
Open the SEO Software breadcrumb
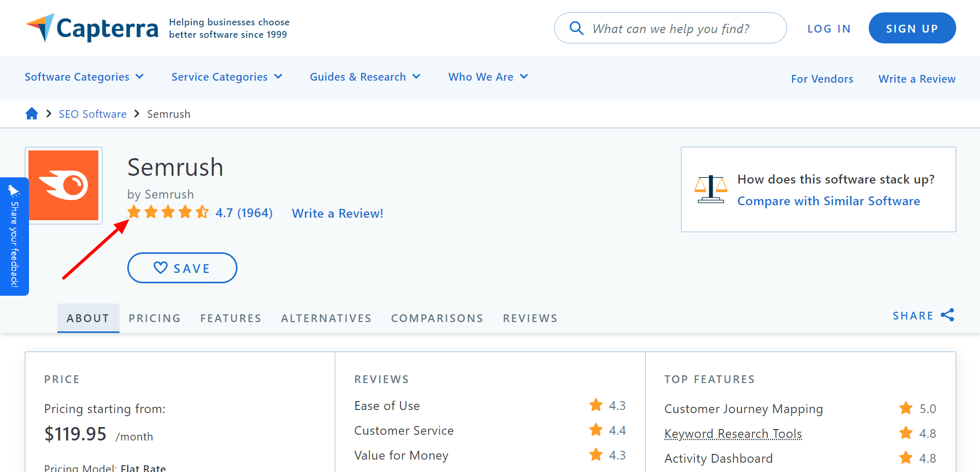click(93, 114)
